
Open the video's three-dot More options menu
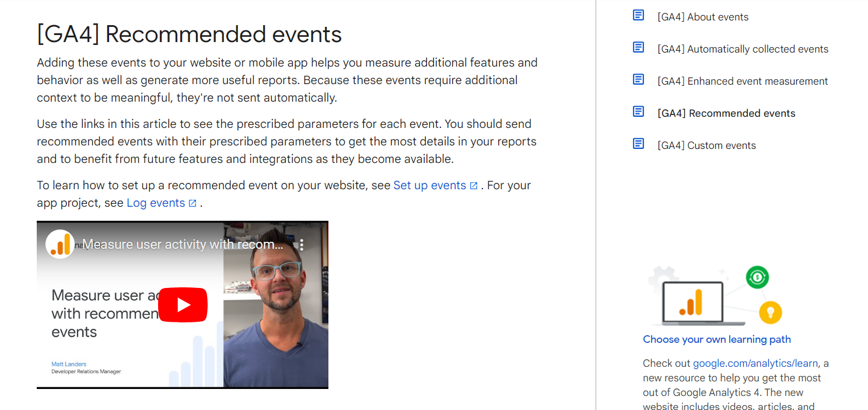tap(301, 245)
